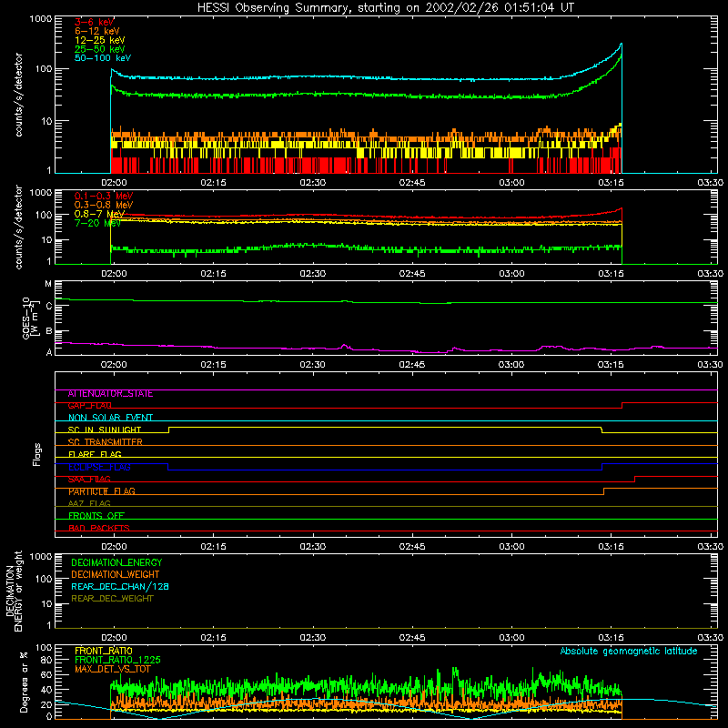Image resolution: width=728 pixels, height=728 pixels.
Task: Select the DECIMATION_ENERGY legend label
Action: (116, 562)
